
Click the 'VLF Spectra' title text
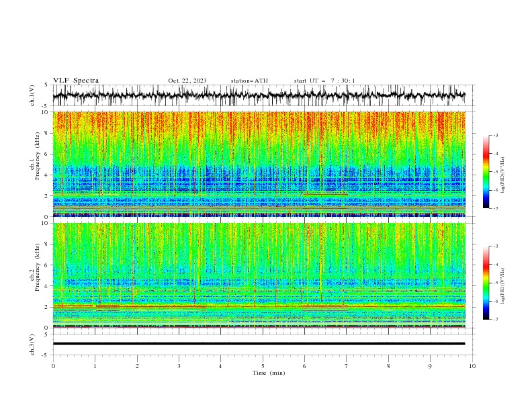tap(76, 81)
